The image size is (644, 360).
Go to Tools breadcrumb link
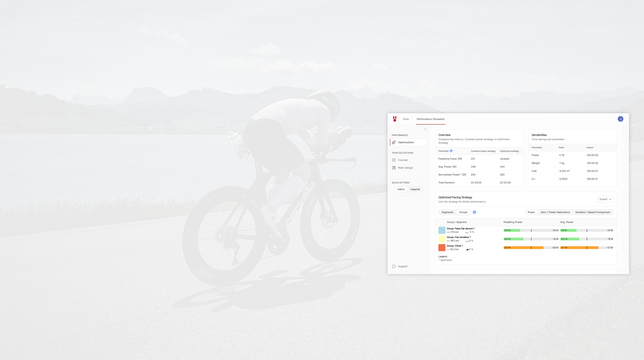coord(406,119)
